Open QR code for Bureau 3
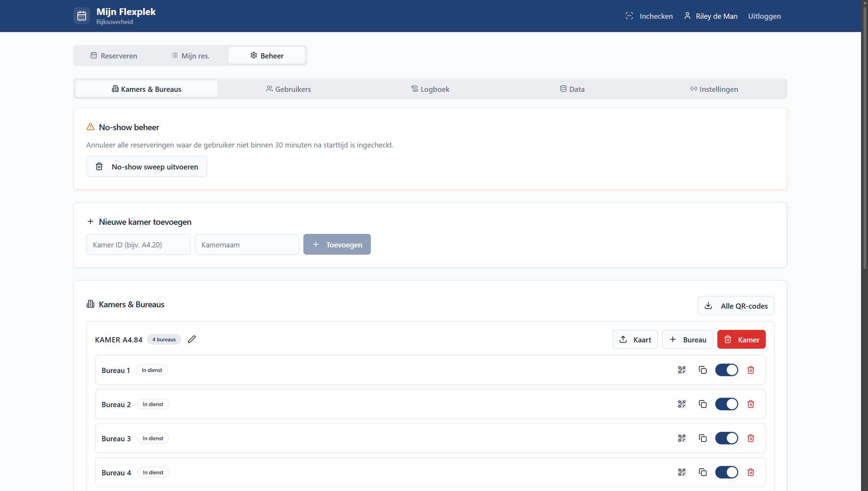The height and width of the screenshot is (491, 868). click(x=682, y=438)
